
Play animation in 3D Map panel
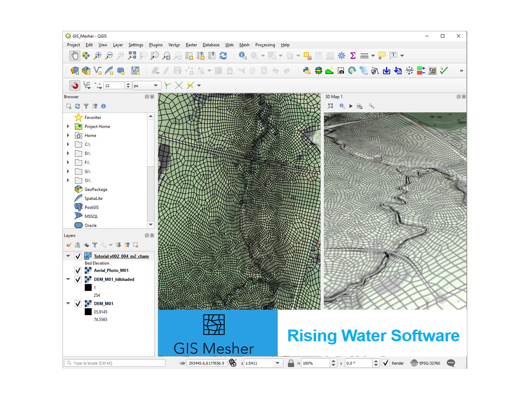coord(351,106)
